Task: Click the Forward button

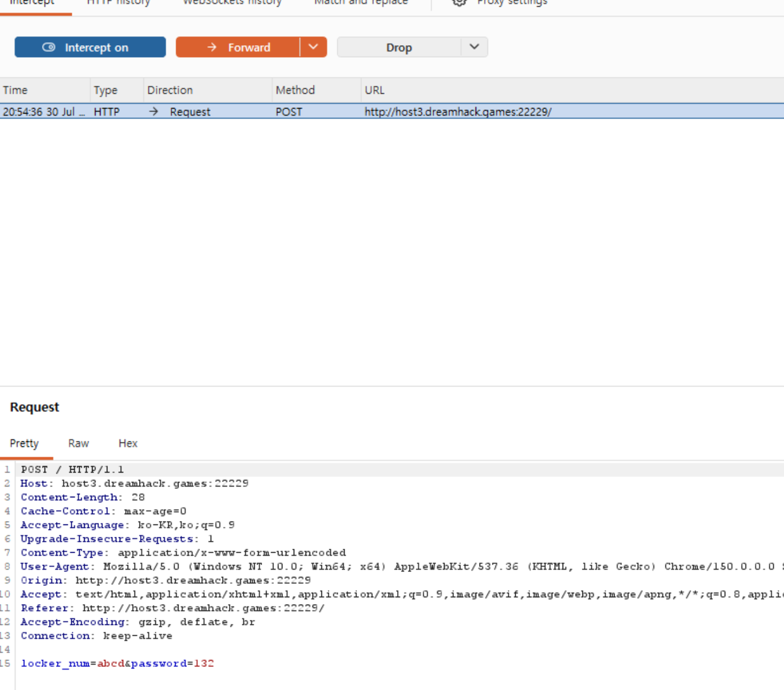Action: point(238,47)
